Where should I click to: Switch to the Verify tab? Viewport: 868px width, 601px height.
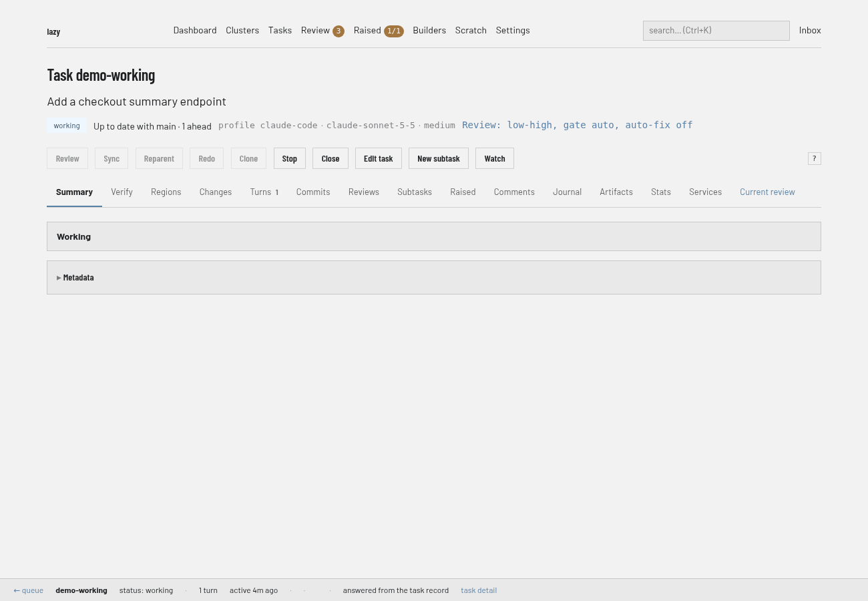coord(122,192)
